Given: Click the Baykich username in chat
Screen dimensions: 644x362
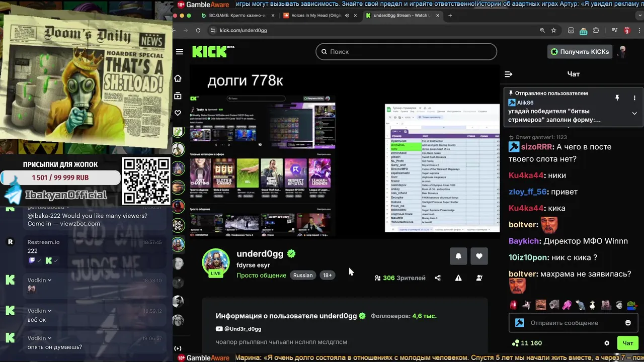Looking at the screenshot, I should tap(524, 241).
